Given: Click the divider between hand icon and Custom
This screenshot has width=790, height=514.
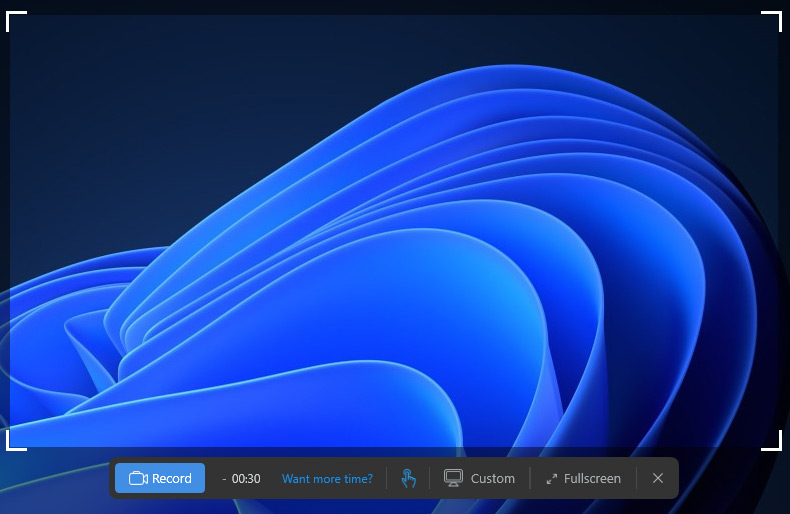Looking at the screenshot, I should (x=430, y=478).
